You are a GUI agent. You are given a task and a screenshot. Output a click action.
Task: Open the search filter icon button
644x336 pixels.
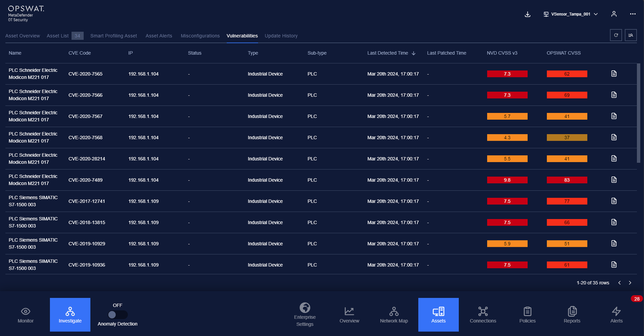631,35
